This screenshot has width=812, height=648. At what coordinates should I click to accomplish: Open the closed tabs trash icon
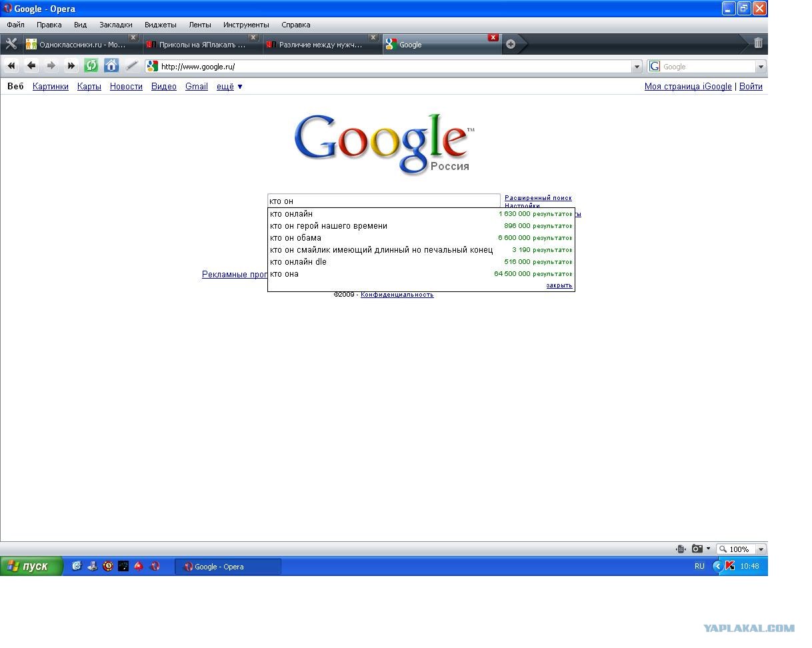coord(758,43)
